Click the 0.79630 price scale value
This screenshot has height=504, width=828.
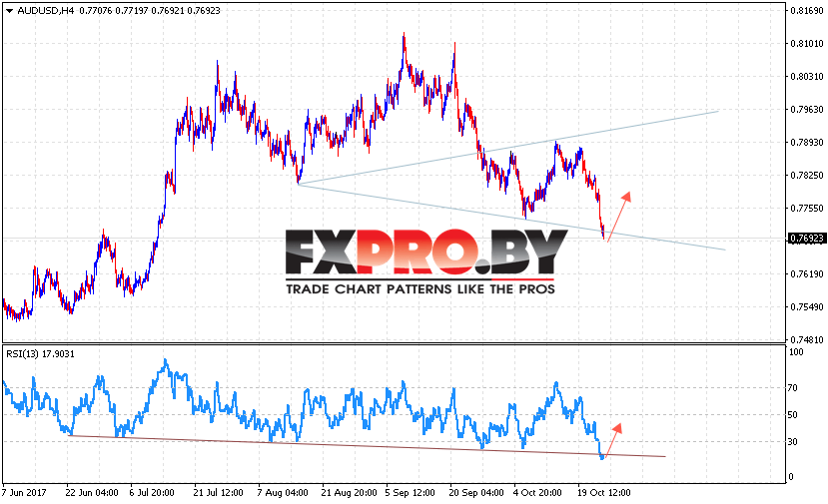[x=807, y=109]
